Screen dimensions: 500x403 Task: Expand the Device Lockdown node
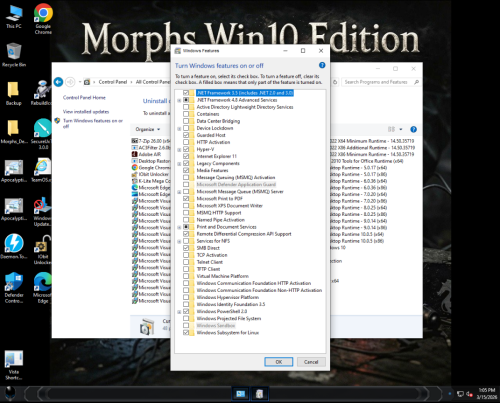coord(179,128)
